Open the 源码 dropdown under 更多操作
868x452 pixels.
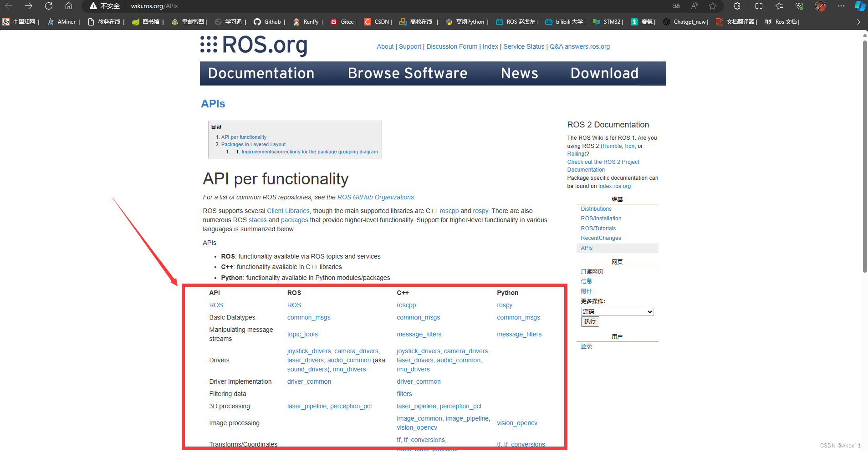tap(617, 311)
